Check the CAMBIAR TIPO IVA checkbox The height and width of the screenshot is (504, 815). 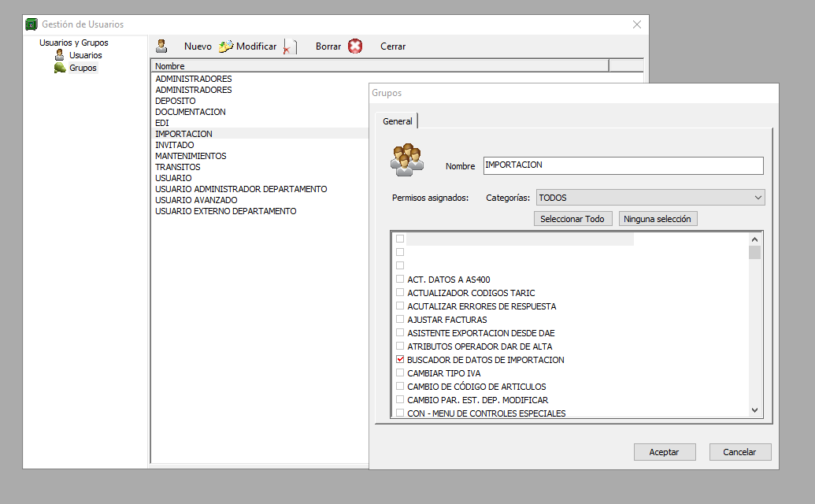point(400,373)
